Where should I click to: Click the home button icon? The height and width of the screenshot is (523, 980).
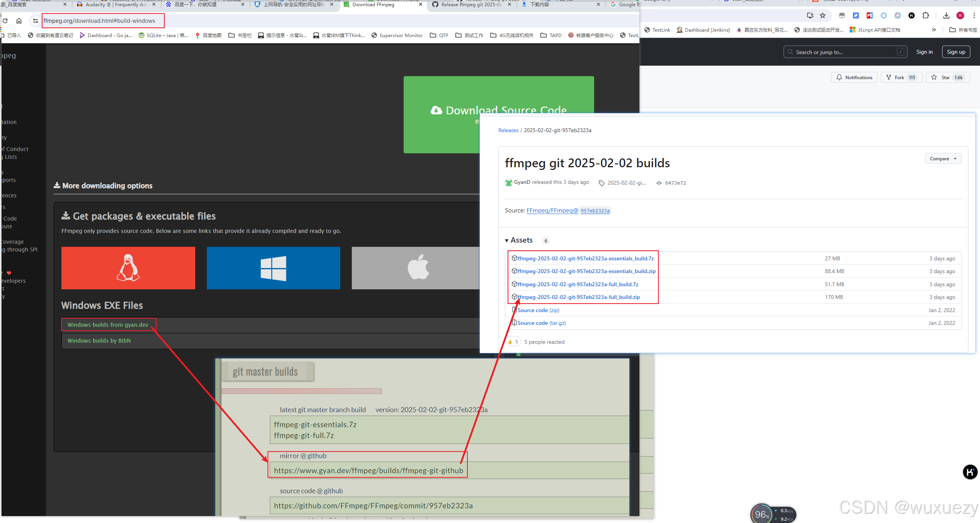pos(19,21)
